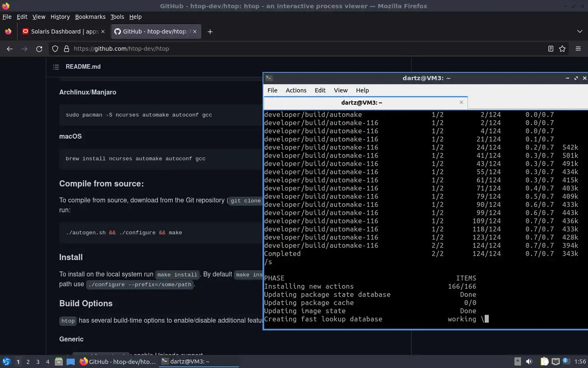This screenshot has height=368, width=588.
Task: Select the GitHub htop-dev/htop tab
Action: (156, 31)
